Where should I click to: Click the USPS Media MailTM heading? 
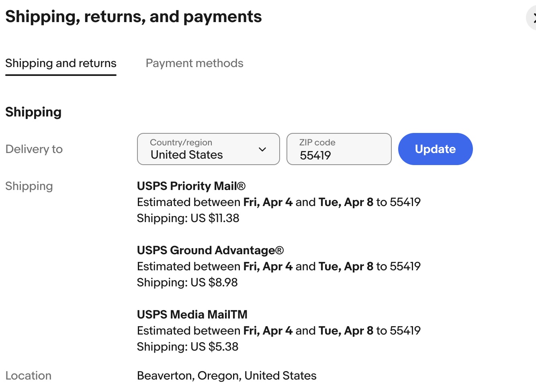[192, 314]
